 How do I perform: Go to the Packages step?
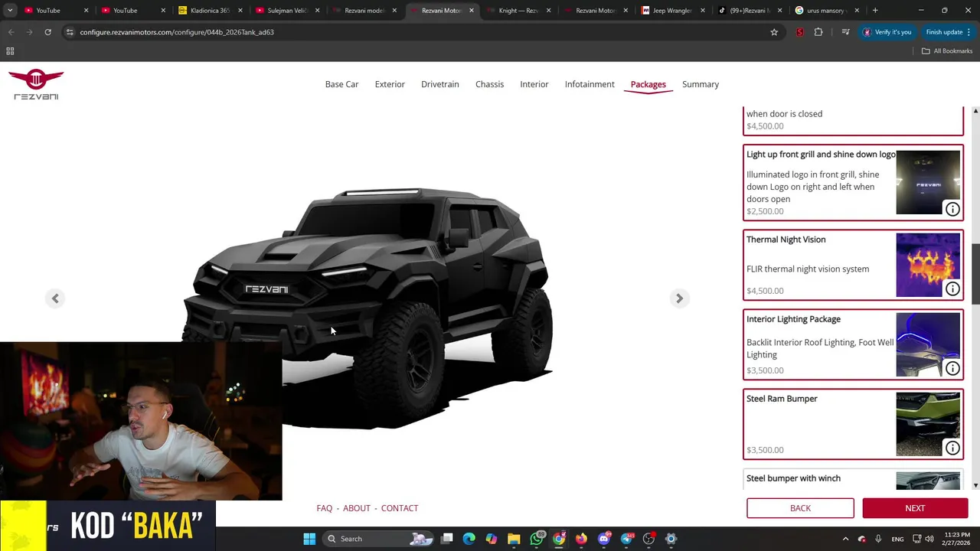point(648,84)
